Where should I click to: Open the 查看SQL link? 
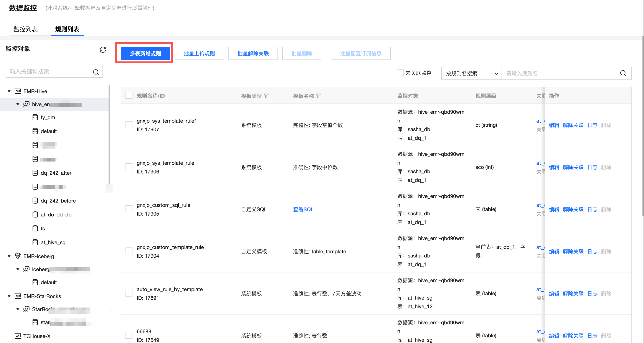click(x=303, y=209)
